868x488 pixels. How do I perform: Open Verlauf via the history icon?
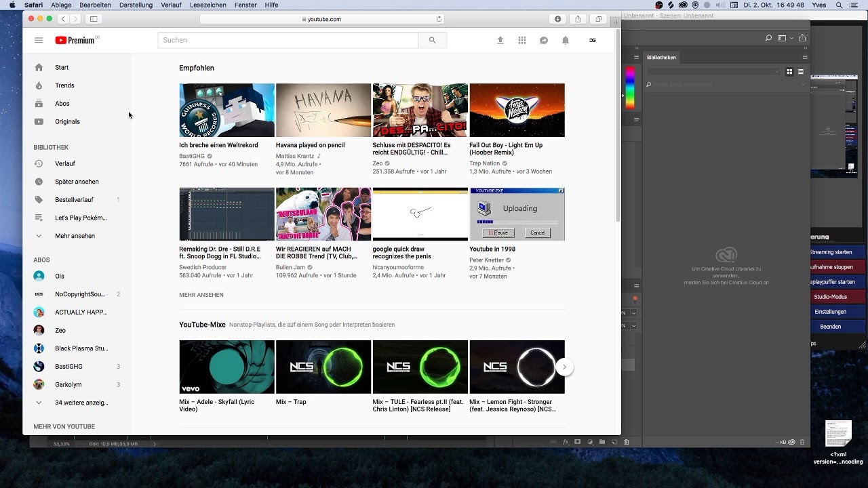(x=39, y=163)
